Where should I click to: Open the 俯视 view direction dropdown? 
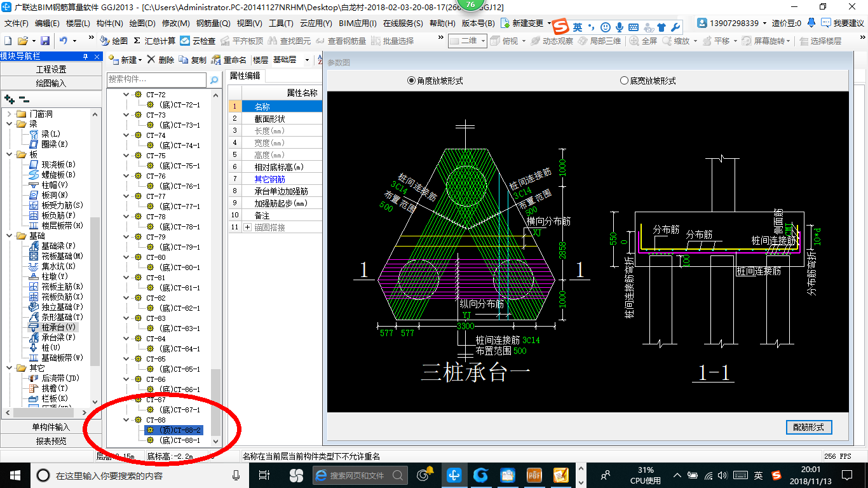[523, 41]
